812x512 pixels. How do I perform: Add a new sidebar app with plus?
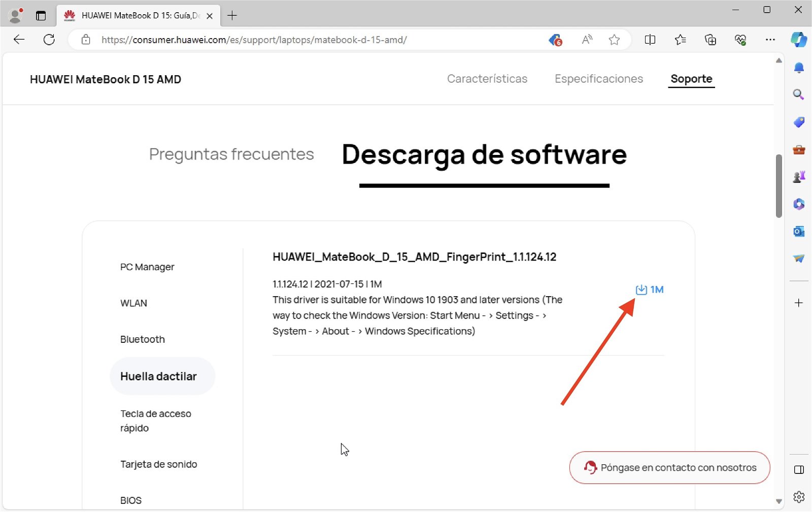click(x=799, y=303)
